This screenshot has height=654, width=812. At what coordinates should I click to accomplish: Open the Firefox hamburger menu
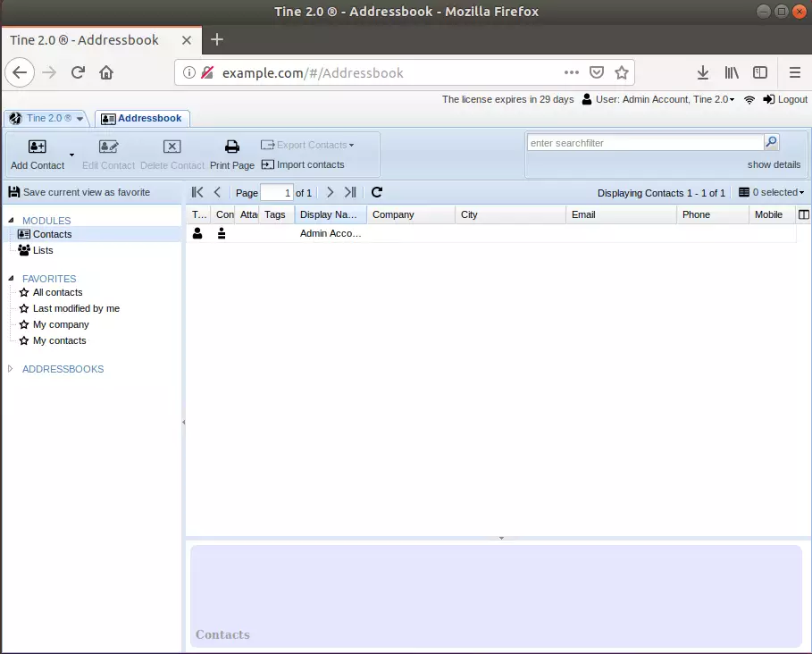(795, 72)
